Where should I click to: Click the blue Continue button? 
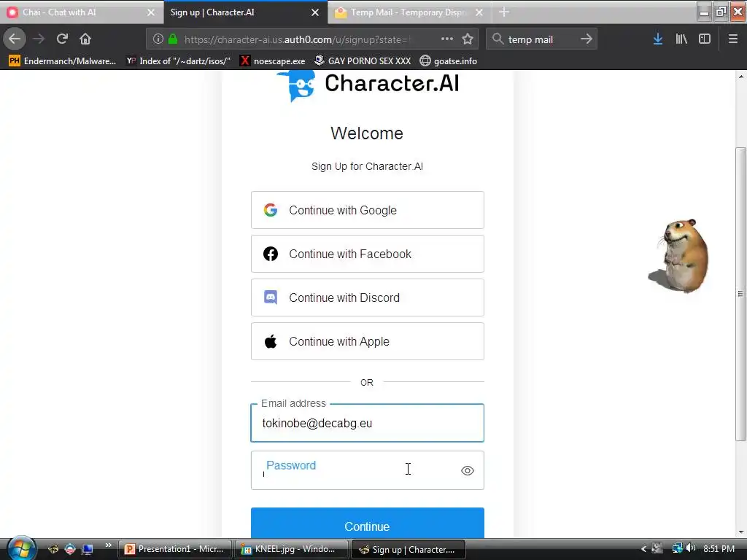(368, 524)
